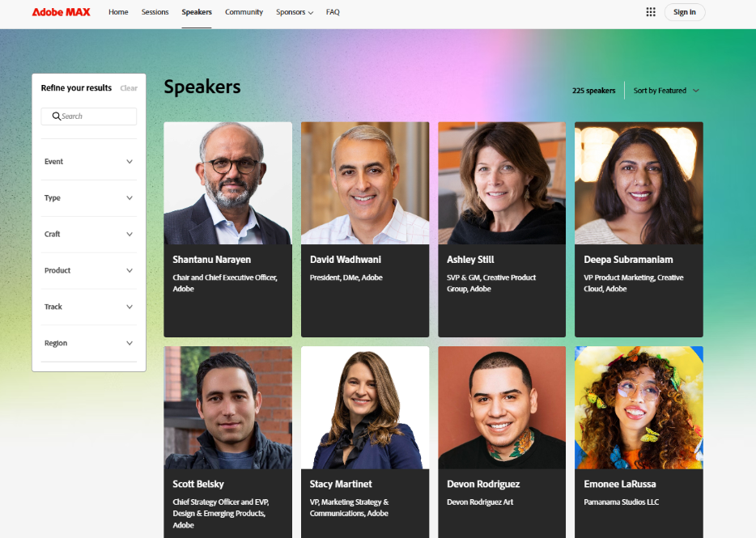Expand the Track filter
756x538 pixels.
pyautogui.click(x=89, y=307)
